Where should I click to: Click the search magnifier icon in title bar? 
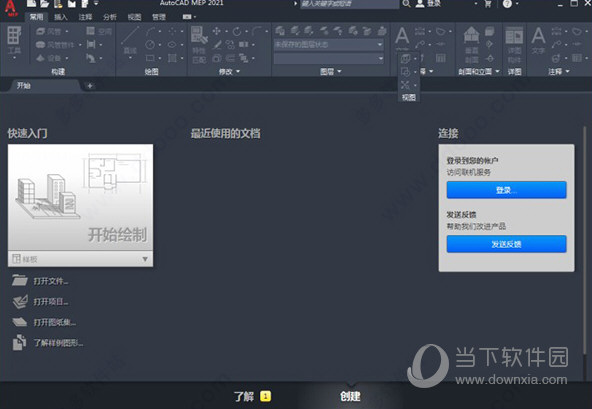(x=406, y=4)
